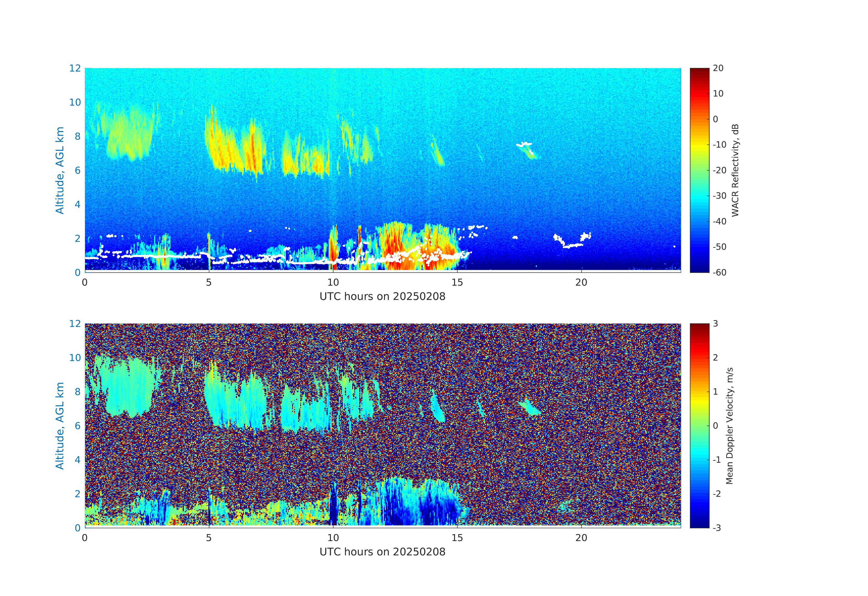The image size is (868, 596).
Task: Click the 20 hour tick on bottom plot
Action: point(581,538)
